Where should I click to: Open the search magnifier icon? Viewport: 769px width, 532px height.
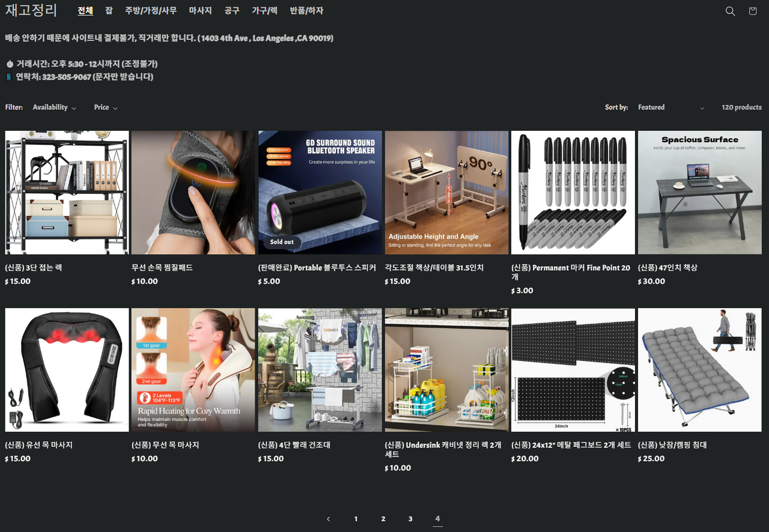click(x=730, y=11)
